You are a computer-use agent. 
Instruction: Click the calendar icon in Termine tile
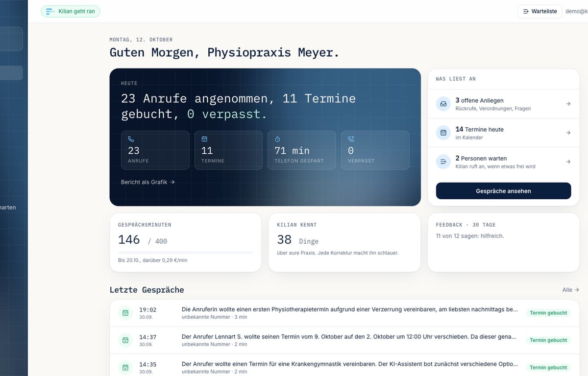204,139
